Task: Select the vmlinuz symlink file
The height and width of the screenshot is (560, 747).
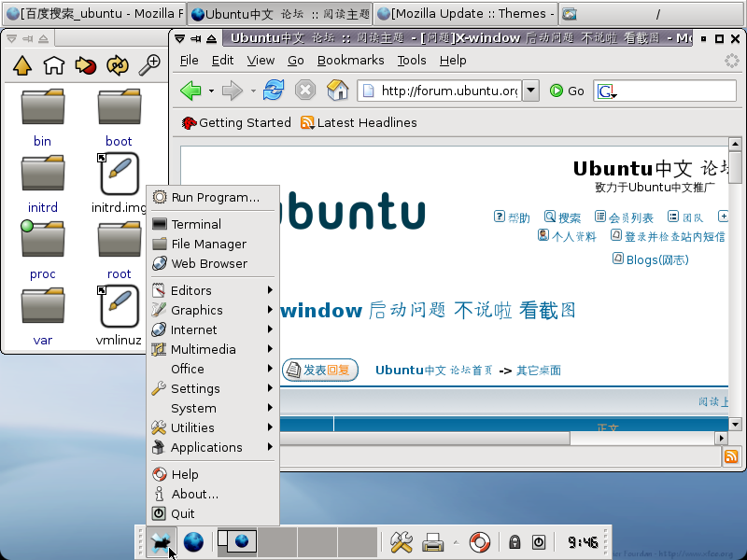Action: click(x=119, y=316)
